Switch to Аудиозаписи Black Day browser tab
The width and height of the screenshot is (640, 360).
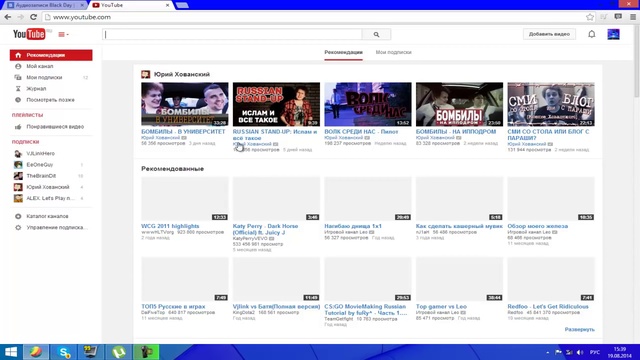coord(45,5)
